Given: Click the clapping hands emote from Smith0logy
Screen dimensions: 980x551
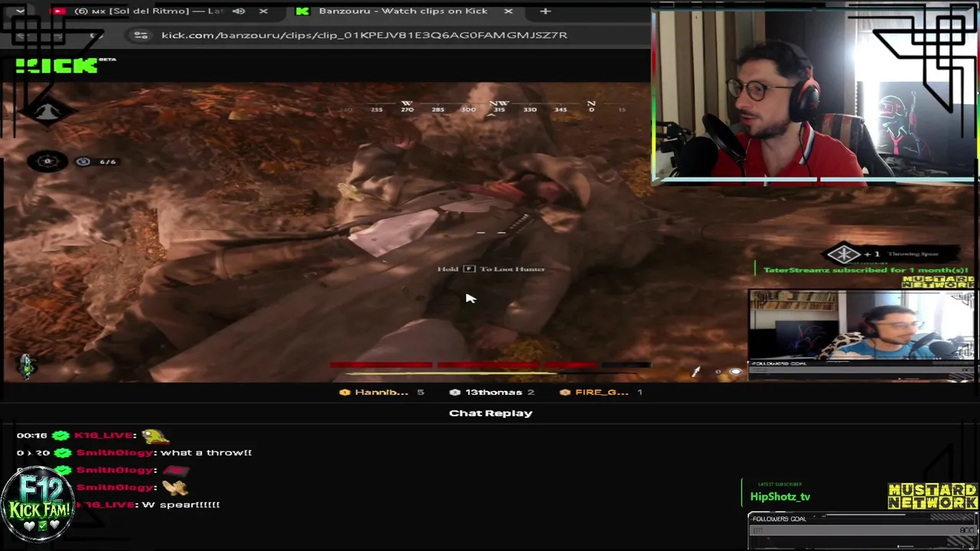Looking at the screenshot, I should tap(175, 487).
